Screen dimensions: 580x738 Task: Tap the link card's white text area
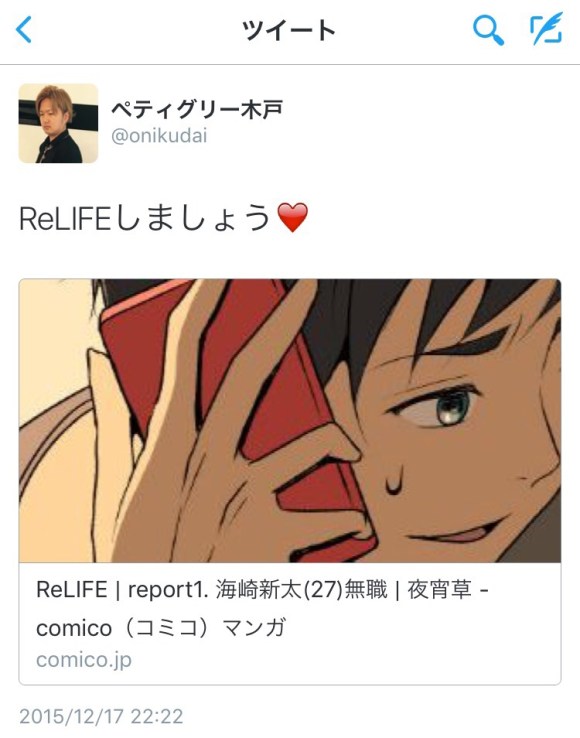coord(290,624)
